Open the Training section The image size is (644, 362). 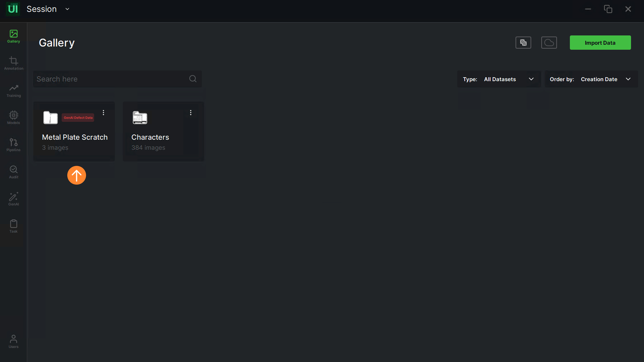(13, 90)
